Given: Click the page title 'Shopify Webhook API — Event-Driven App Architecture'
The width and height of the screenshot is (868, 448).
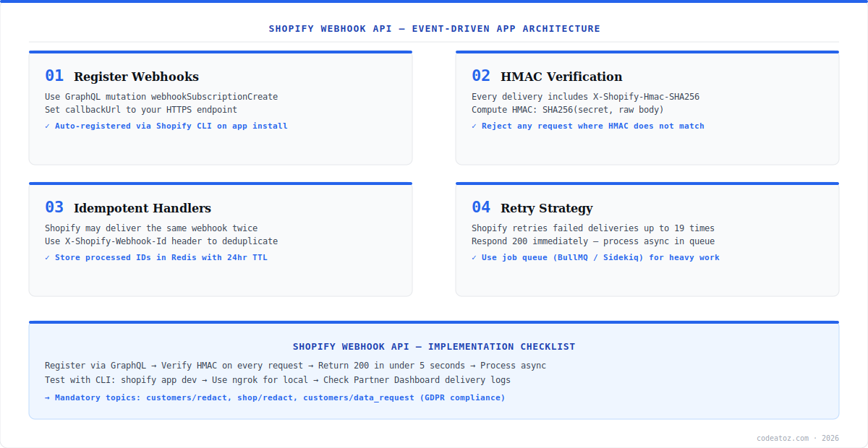Looking at the screenshot, I should (x=434, y=29).
